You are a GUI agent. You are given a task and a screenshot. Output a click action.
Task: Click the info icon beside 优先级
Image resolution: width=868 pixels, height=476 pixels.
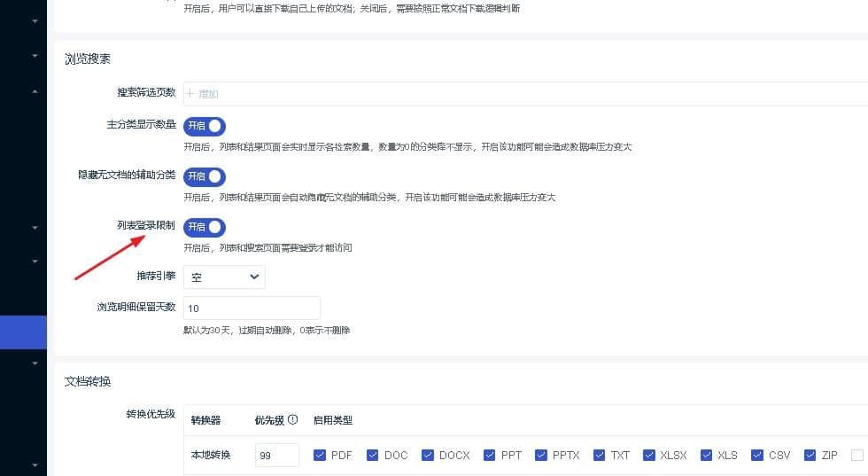[x=292, y=420]
